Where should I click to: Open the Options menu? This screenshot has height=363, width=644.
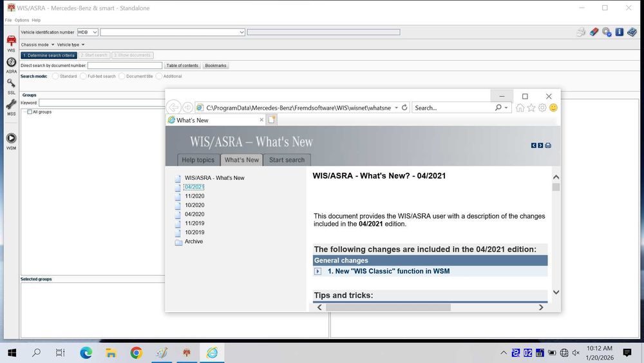pos(22,20)
